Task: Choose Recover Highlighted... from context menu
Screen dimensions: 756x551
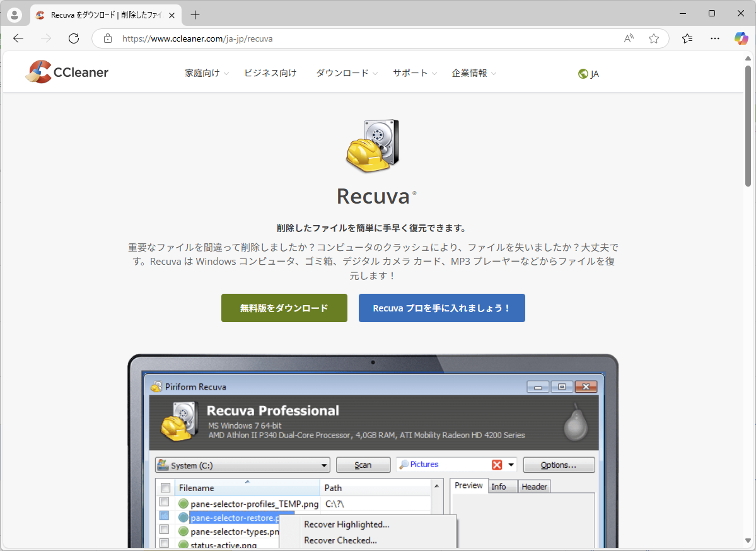Action: 368,524
